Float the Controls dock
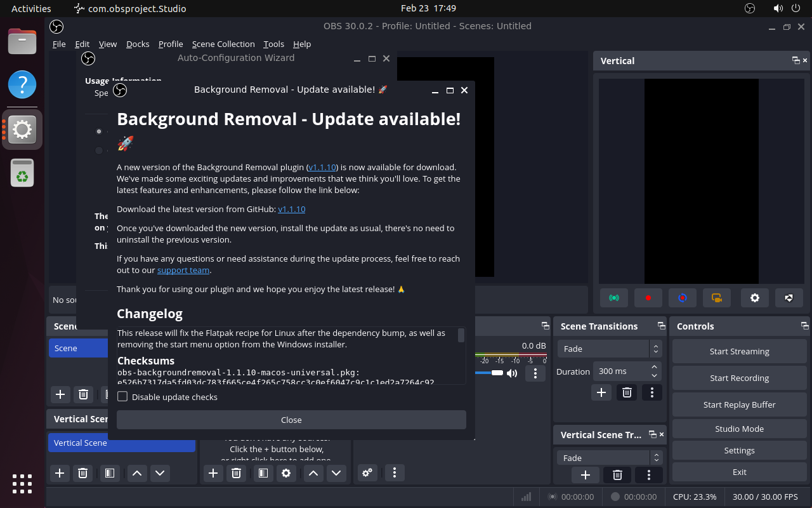Viewport: 812px width, 508px height. click(804, 326)
